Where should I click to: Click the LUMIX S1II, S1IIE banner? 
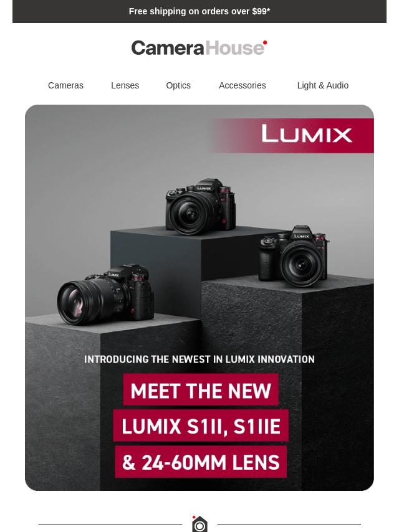tap(201, 425)
